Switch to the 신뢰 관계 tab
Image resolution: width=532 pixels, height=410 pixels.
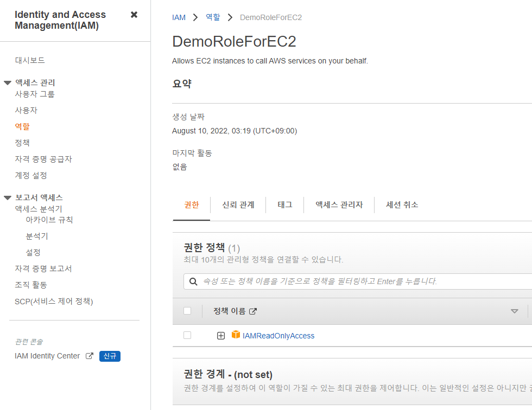point(238,204)
